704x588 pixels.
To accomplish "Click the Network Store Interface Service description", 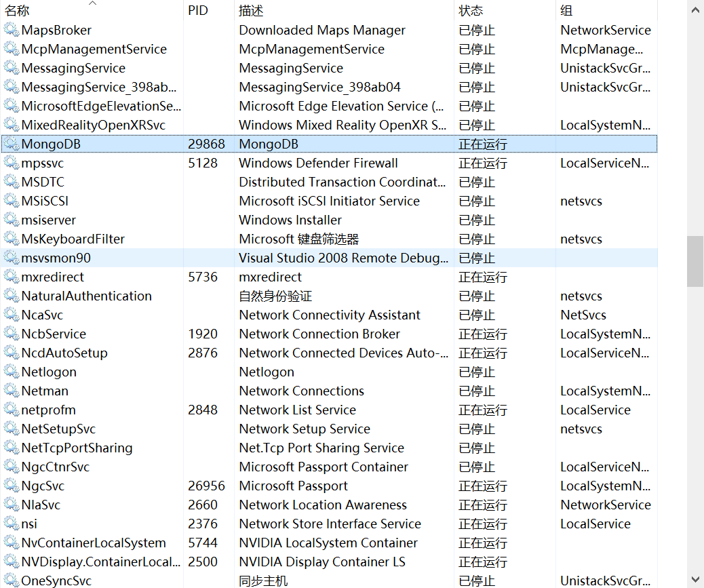I will coord(330,524).
